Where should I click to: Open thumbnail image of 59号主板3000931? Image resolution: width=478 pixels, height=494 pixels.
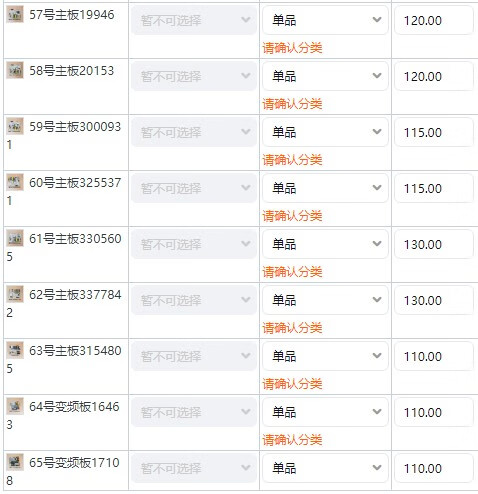pos(15,126)
